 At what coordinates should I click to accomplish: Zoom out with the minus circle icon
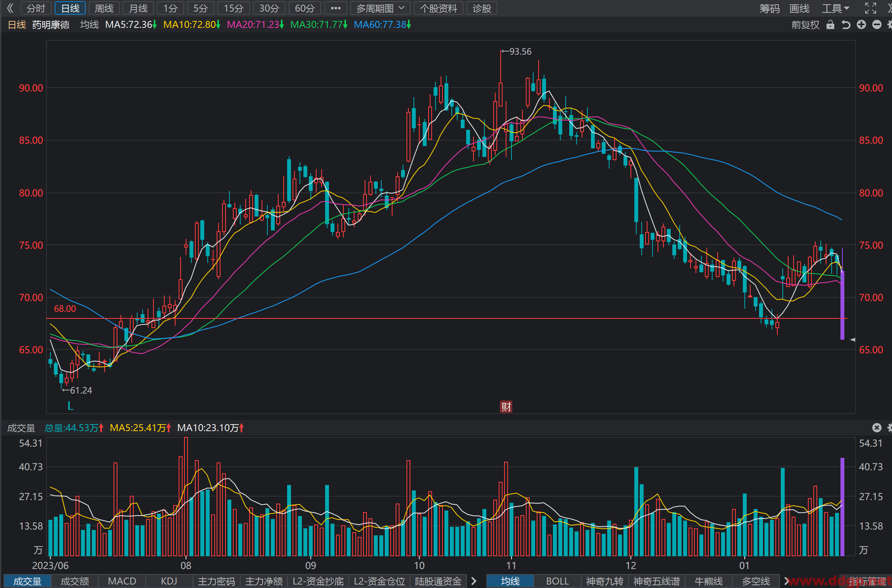click(877, 25)
